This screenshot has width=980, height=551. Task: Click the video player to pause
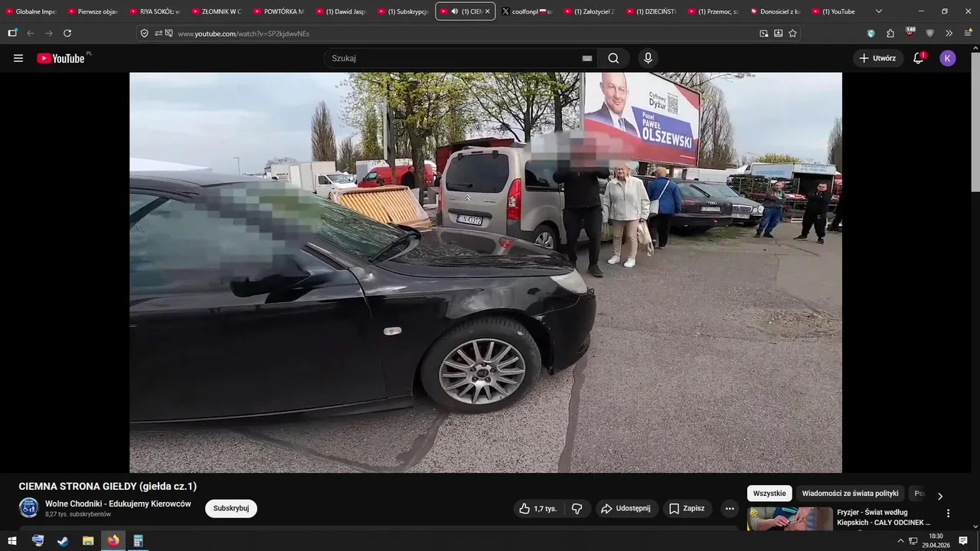485,272
